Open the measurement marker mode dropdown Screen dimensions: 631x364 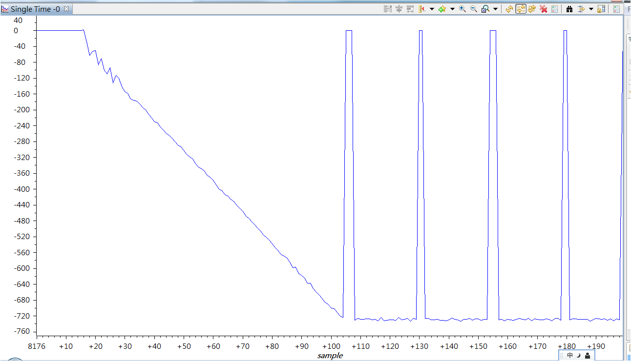coord(432,9)
